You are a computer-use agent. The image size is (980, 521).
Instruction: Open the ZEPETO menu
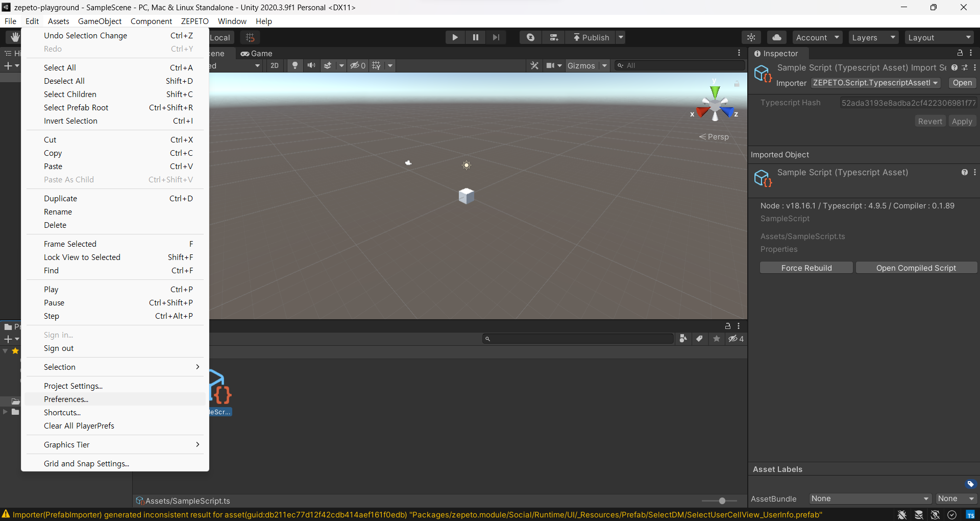pyautogui.click(x=194, y=21)
